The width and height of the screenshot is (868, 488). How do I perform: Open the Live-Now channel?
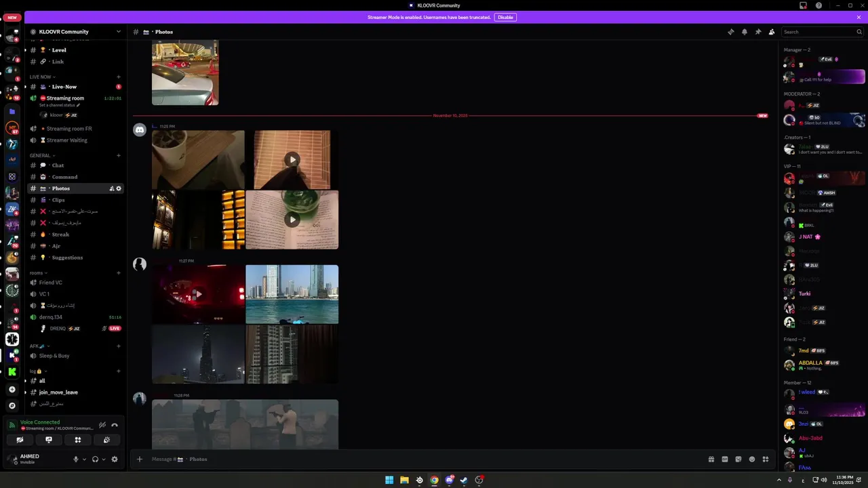pyautogui.click(x=75, y=87)
